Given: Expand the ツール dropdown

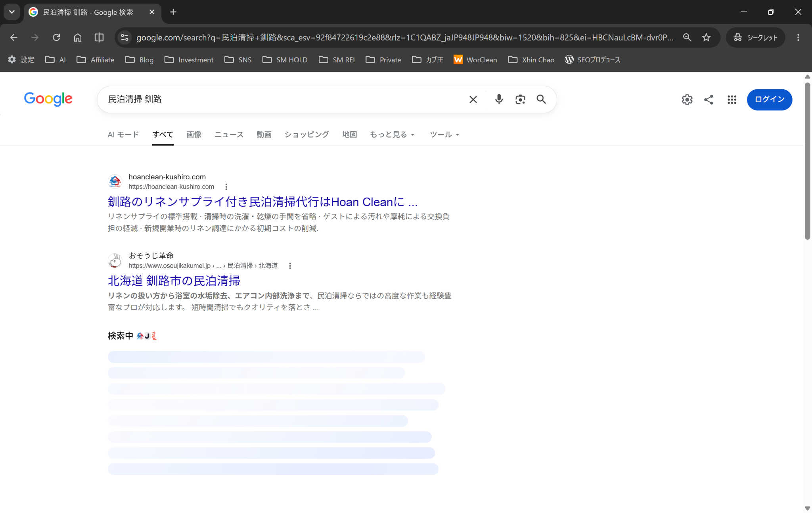Looking at the screenshot, I should coord(444,134).
